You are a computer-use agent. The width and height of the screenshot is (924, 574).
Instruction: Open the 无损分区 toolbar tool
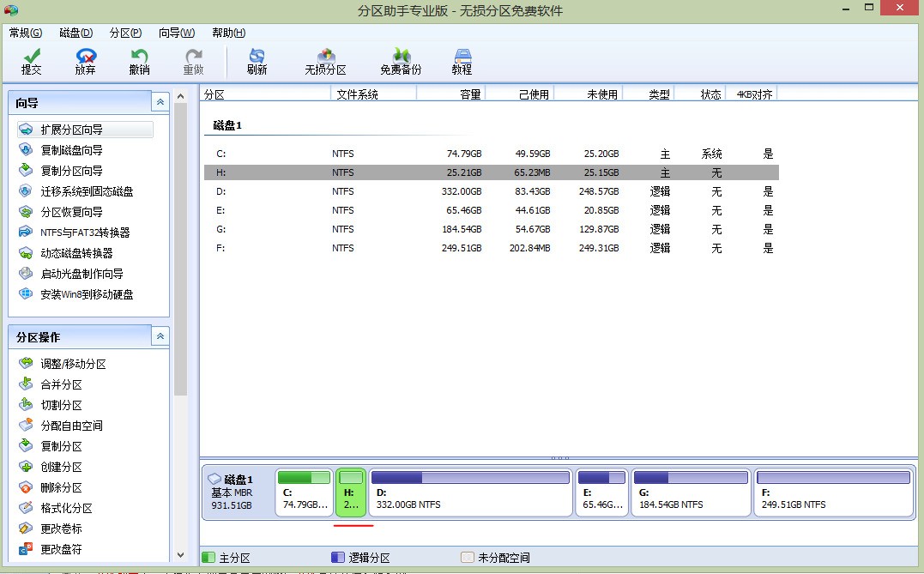coord(325,60)
